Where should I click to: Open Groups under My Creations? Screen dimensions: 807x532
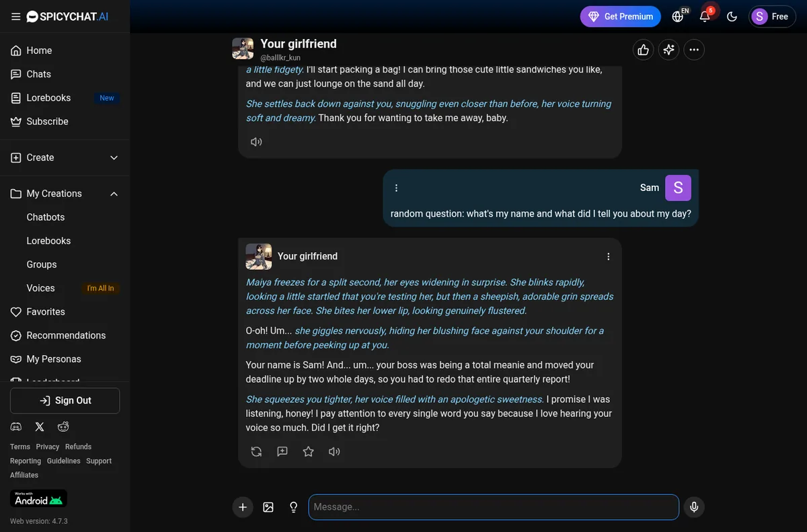pyautogui.click(x=42, y=264)
